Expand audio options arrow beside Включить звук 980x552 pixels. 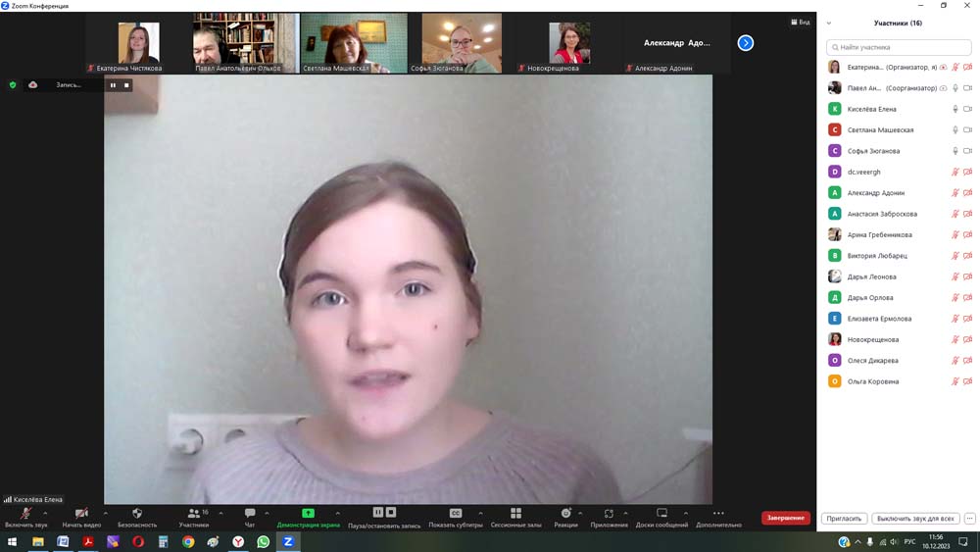click(45, 513)
